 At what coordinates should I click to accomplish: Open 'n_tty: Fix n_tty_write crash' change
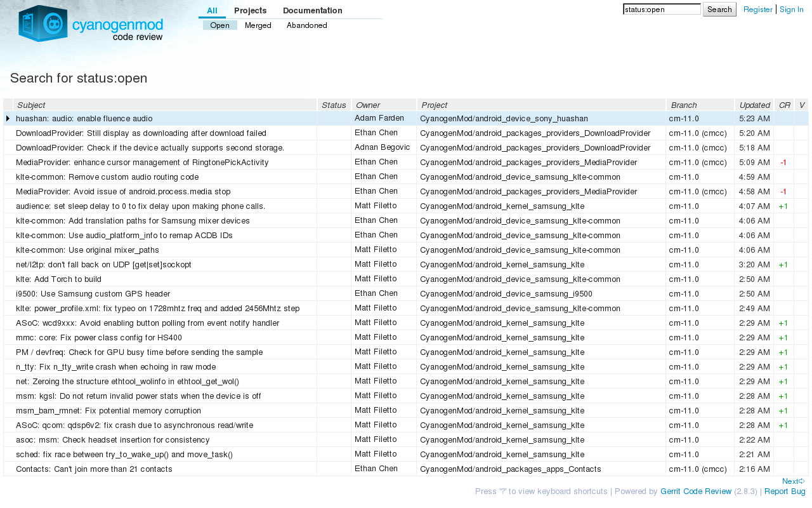[x=116, y=367]
